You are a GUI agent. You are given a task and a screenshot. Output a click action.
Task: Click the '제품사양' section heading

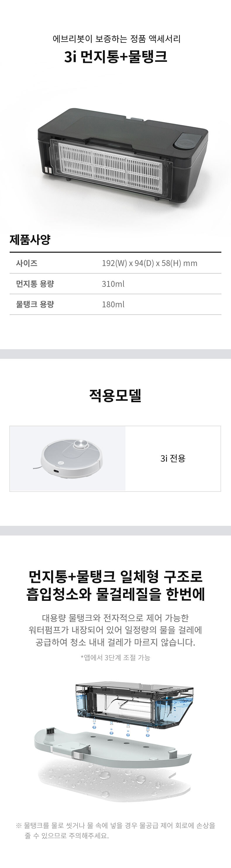(x=30, y=240)
